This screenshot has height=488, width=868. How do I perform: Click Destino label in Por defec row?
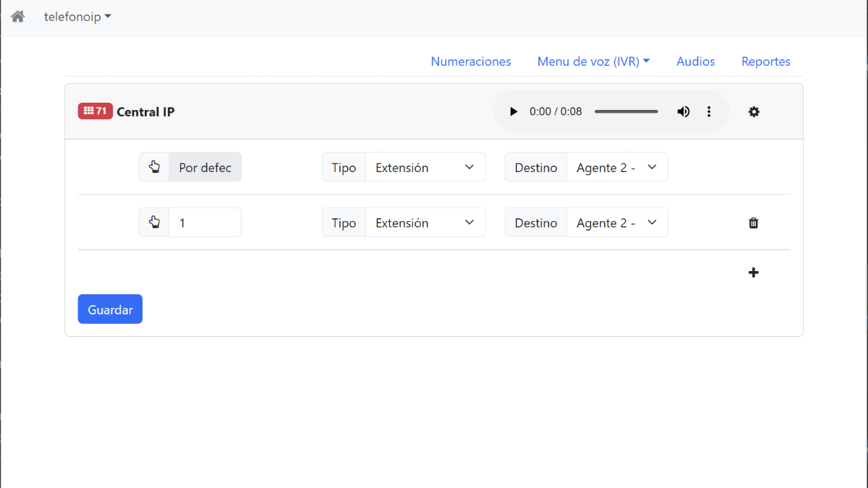click(x=536, y=168)
